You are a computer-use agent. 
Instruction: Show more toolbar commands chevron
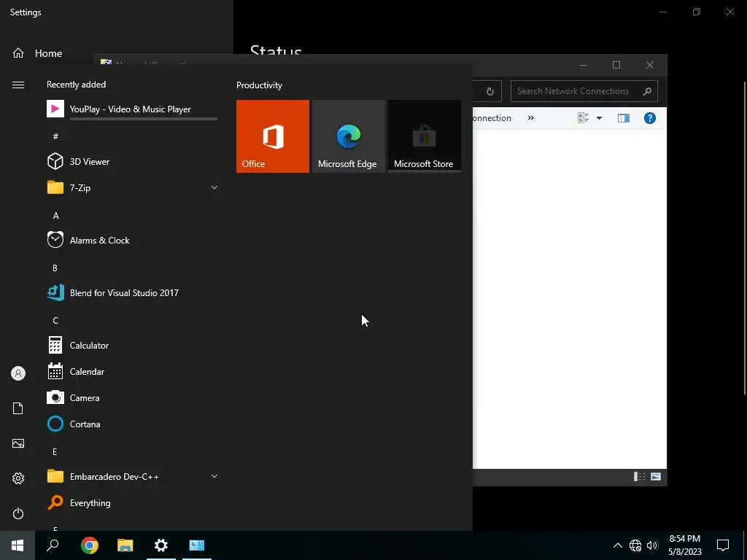[x=531, y=117]
